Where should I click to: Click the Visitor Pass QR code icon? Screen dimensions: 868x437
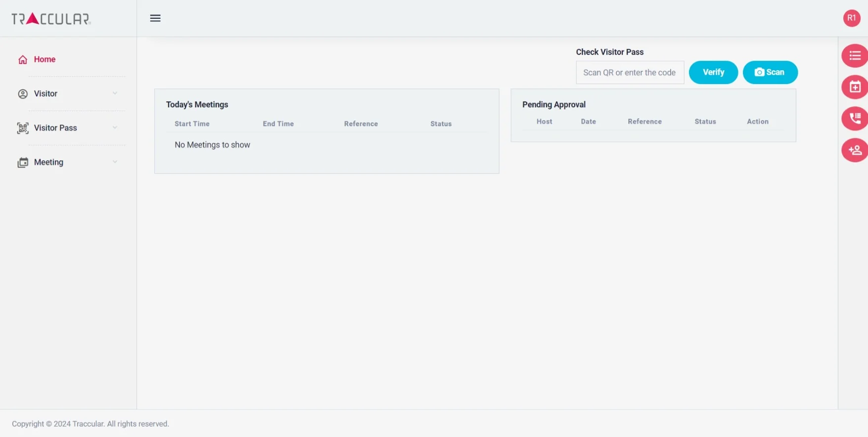23,129
